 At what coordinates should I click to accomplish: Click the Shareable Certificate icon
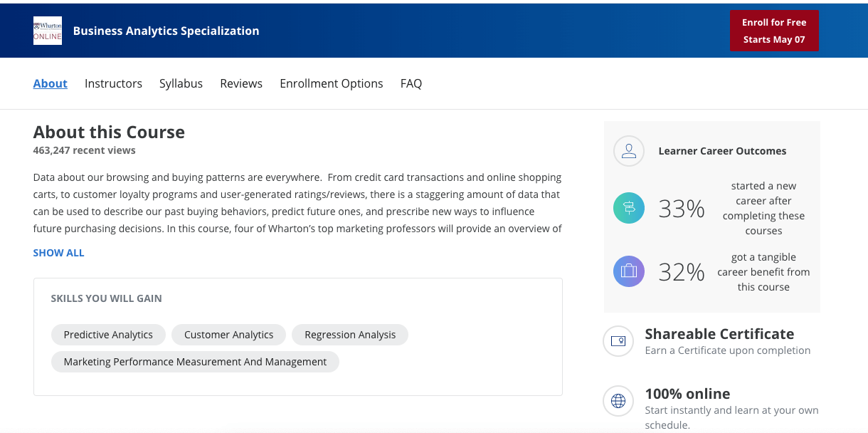pyautogui.click(x=618, y=341)
